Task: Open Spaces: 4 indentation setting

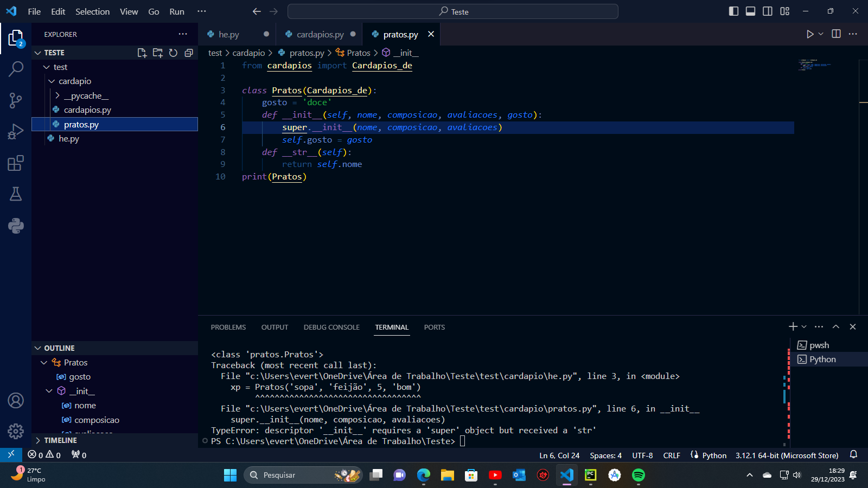Action: pyautogui.click(x=606, y=455)
